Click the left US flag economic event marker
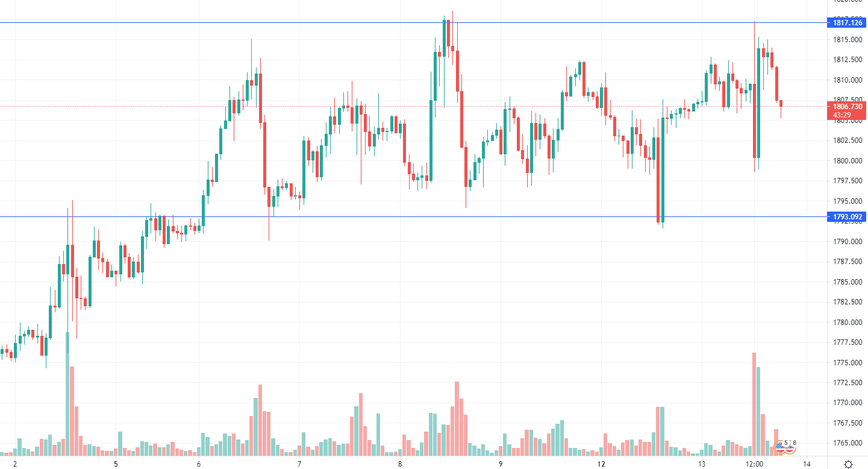Image resolution: width=868 pixels, height=469 pixels. (779, 448)
